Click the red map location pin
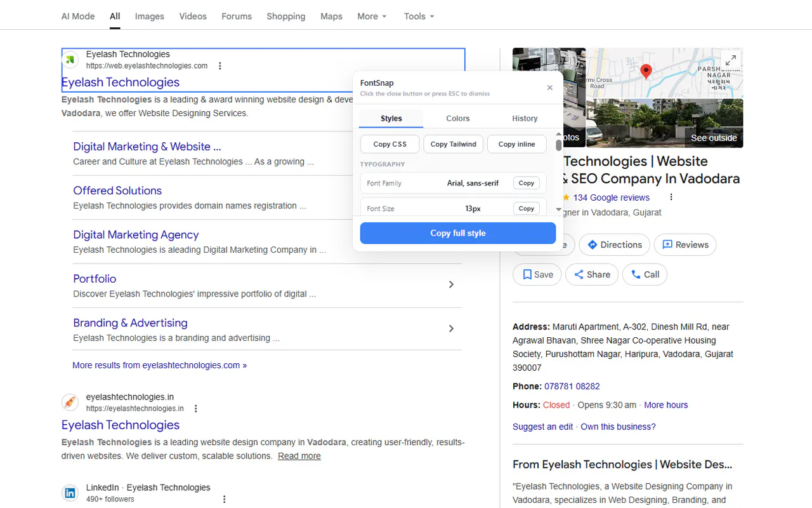Viewport: 812px width, 508px height. [x=646, y=71]
